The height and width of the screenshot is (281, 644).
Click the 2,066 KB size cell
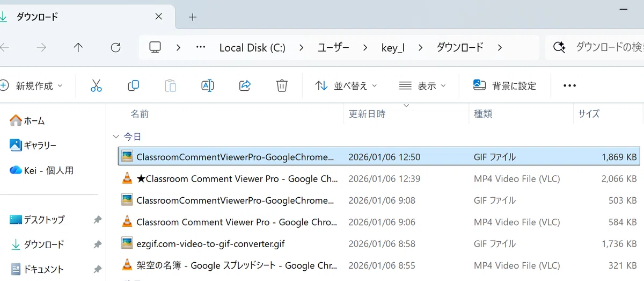[619, 179]
